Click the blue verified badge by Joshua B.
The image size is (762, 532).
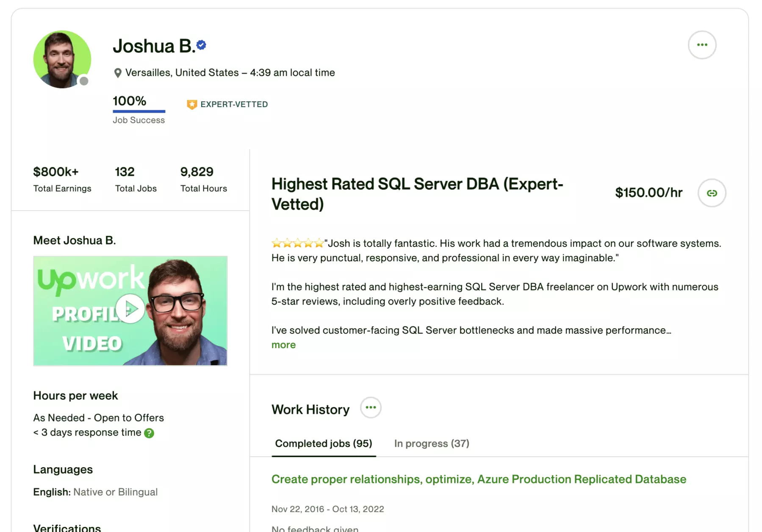click(202, 45)
